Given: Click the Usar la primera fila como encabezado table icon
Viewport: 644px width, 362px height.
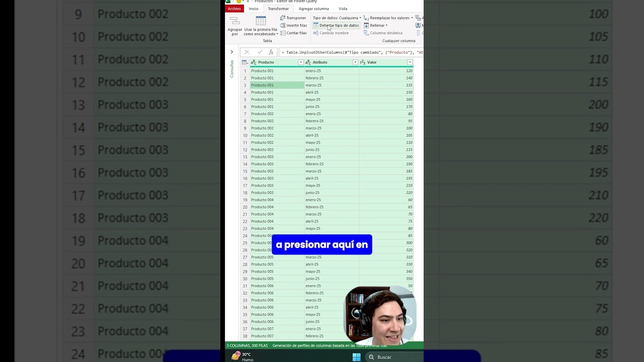Looking at the screenshot, I should [x=261, y=21].
